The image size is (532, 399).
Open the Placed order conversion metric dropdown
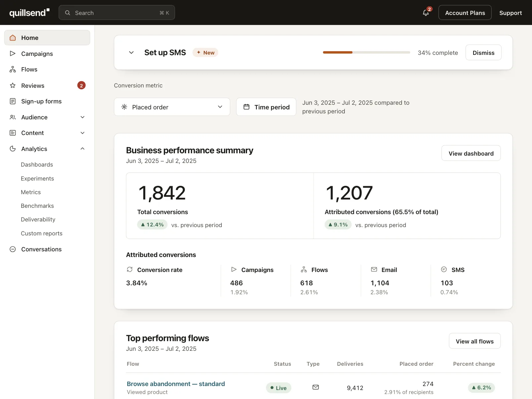172,107
